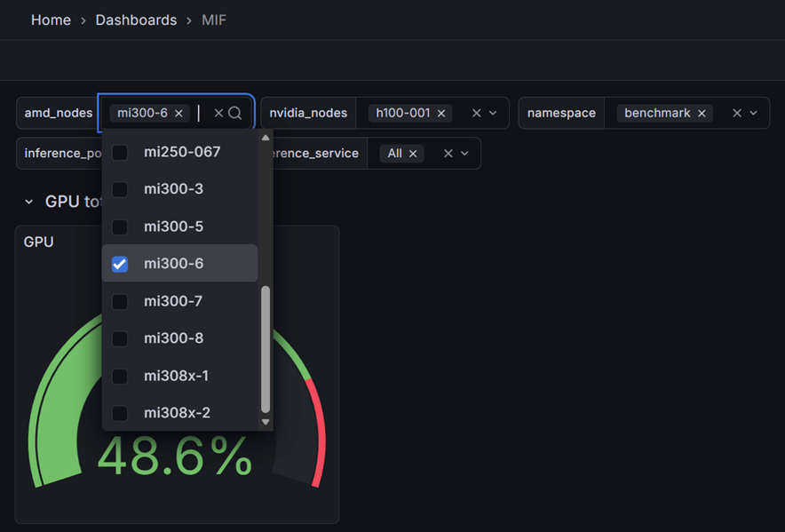Open the MIF dashboard breadcrumb link
The width and height of the screenshot is (785, 532).
[213, 20]
